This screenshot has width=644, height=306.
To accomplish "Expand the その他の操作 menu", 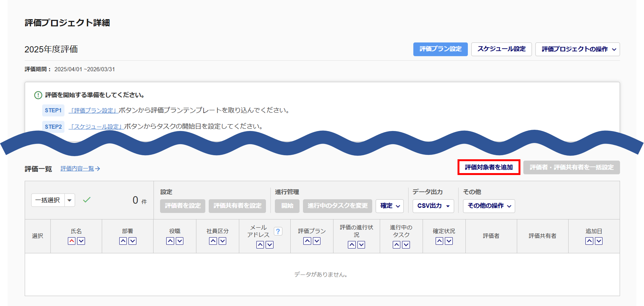I will (489, 206).
